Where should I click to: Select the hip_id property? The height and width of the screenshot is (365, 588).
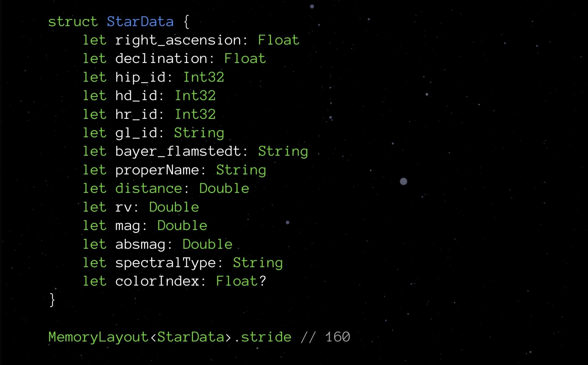[140, 78]
